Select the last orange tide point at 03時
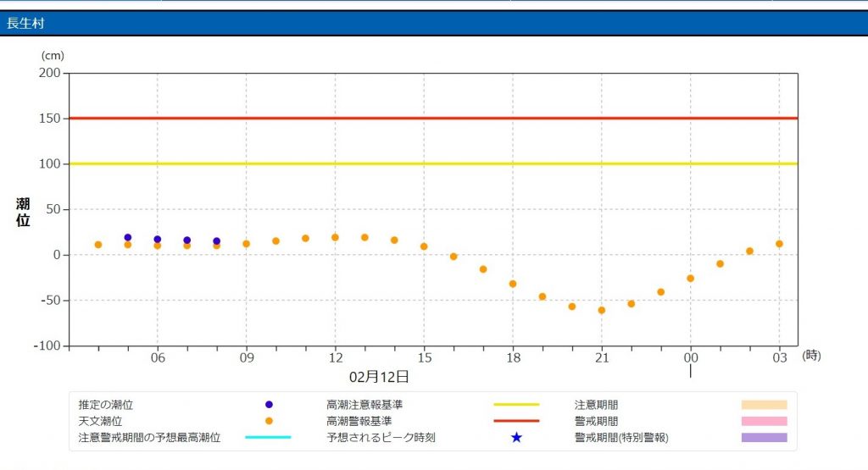This screenshot has height=470, width=868. pyautogui.click(x=780, y=244)
